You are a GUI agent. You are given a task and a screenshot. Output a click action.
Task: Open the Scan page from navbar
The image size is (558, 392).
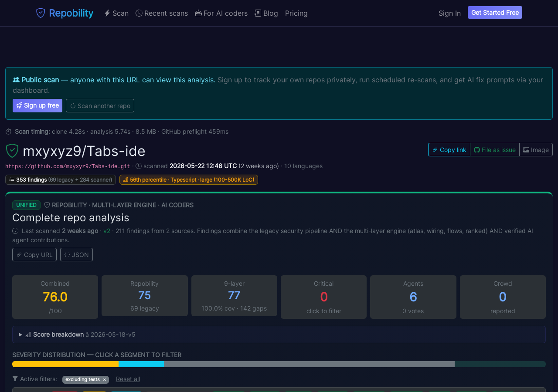(x=116, y=13)
